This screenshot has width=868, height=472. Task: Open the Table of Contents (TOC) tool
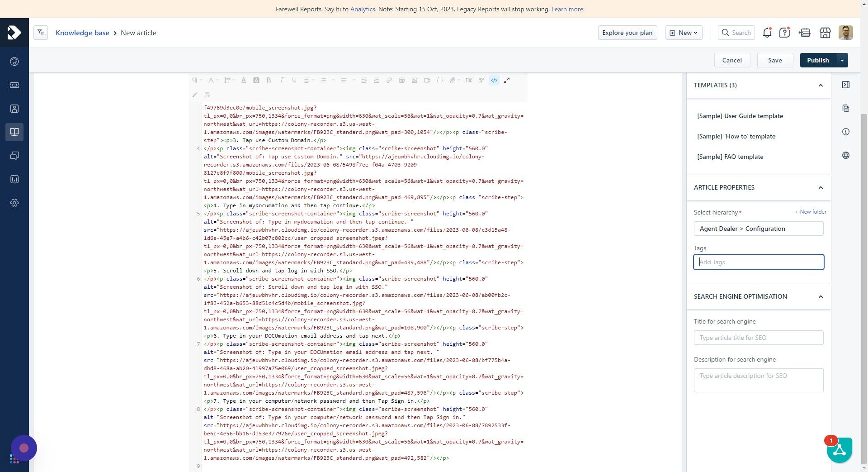click(x=468, y=80)
